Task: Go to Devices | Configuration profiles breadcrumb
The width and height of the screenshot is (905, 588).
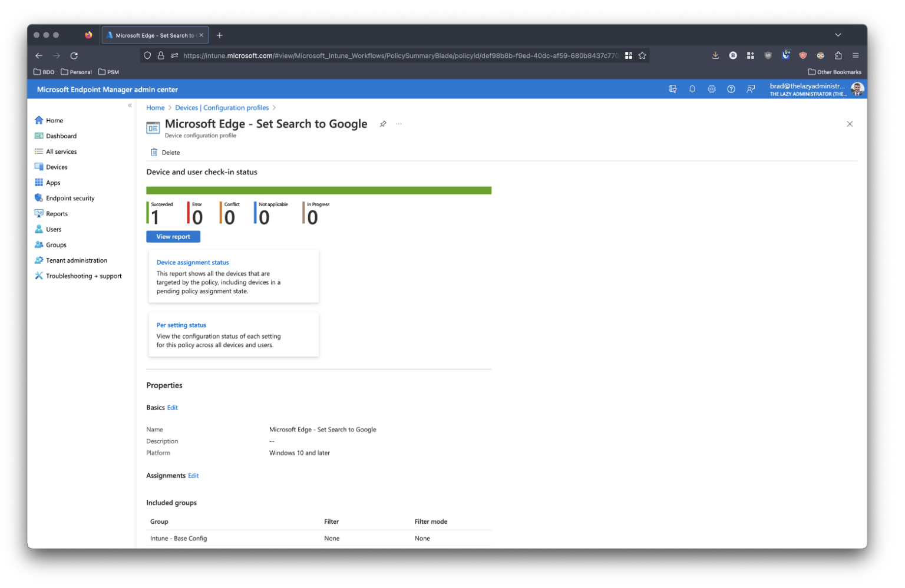Action: coord(222,108)
